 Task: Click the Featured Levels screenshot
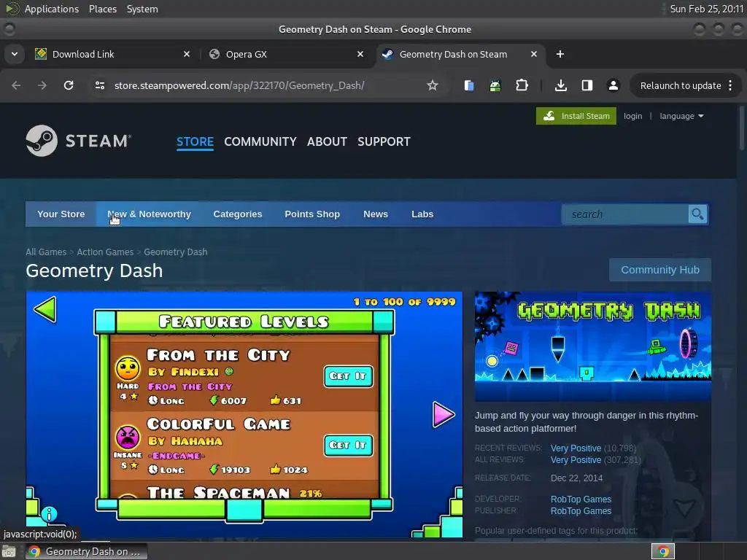244,414
